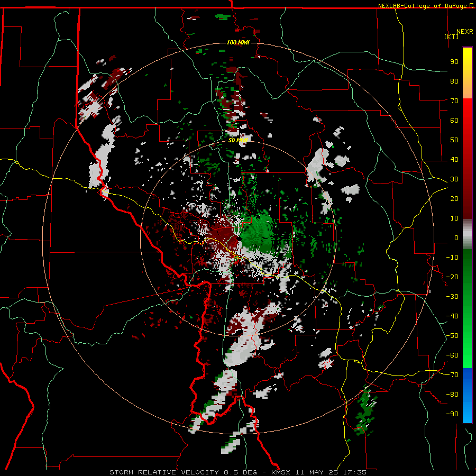Click the "-70" scale value
The image size is (476, 476).
[452, 375]
